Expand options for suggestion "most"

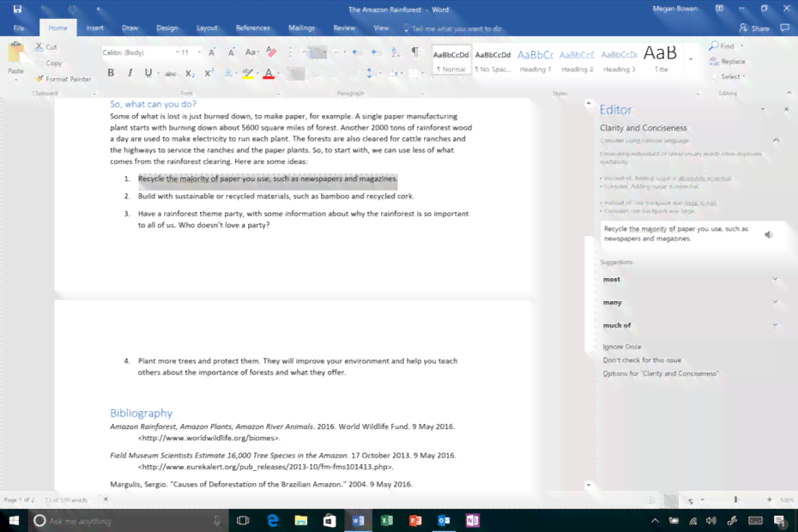[775, 279]
